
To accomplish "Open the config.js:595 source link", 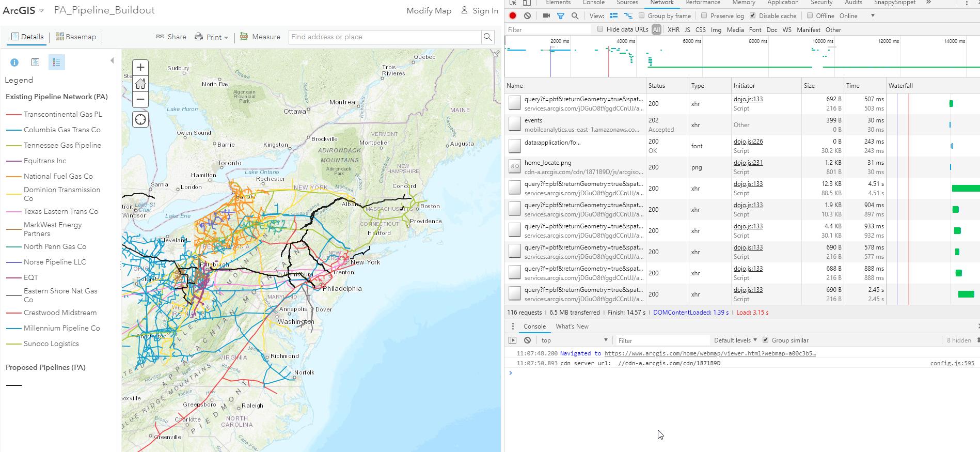I will pyautogui.click(x=952, y=363).
